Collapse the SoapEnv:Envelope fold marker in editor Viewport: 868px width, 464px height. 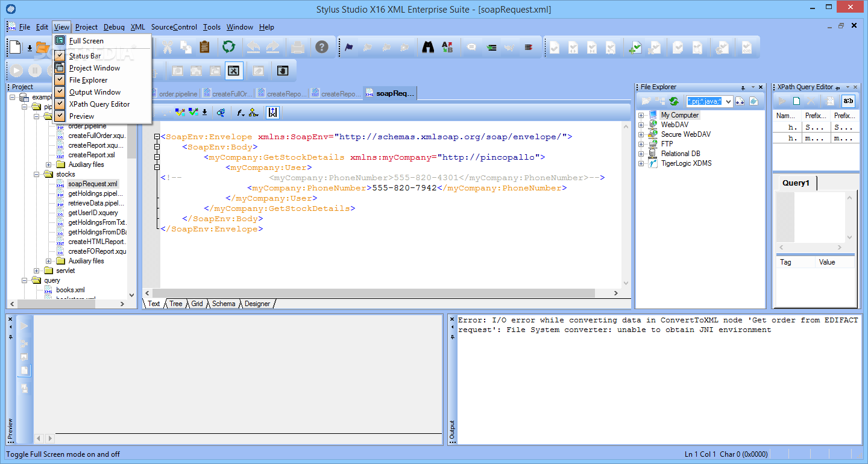tap(157, 137)
